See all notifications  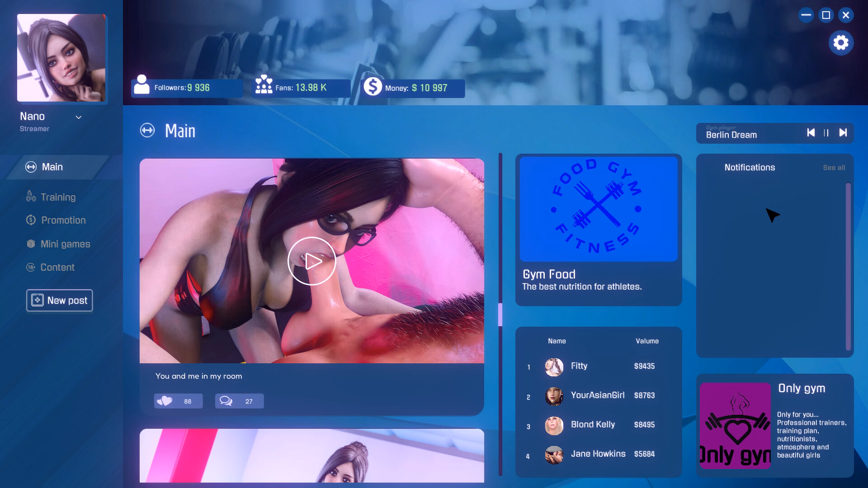[x=834, y=168]
